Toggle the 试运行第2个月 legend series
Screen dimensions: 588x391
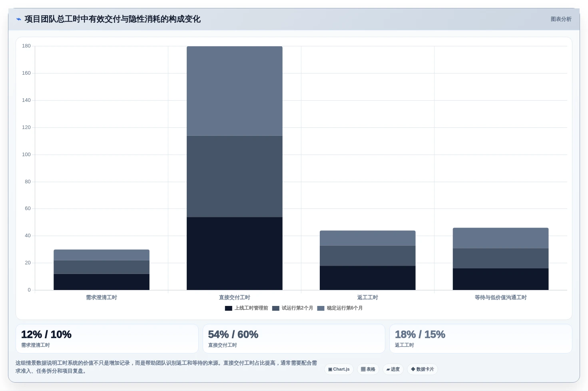coord(293,308)
